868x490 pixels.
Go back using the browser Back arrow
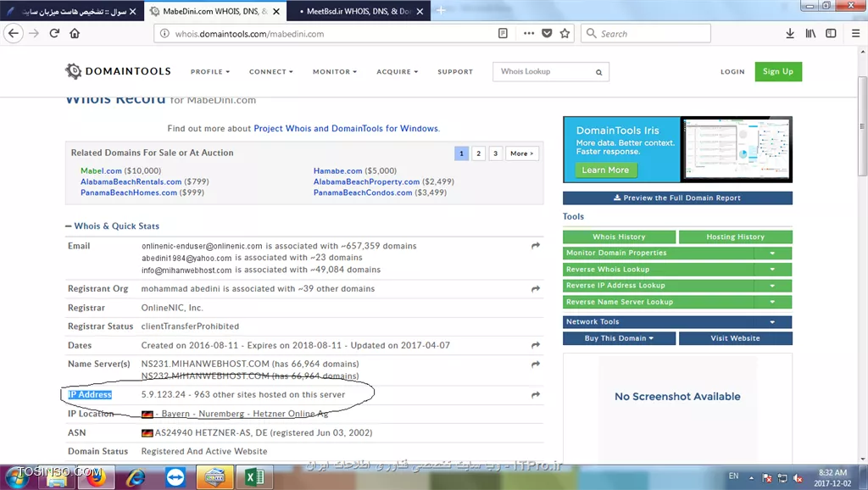tap(14, 33)
